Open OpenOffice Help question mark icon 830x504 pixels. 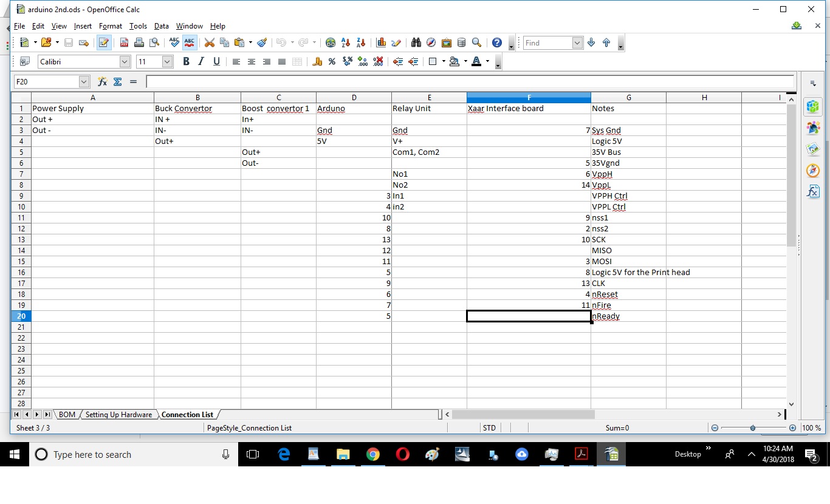tap(497, 43)
